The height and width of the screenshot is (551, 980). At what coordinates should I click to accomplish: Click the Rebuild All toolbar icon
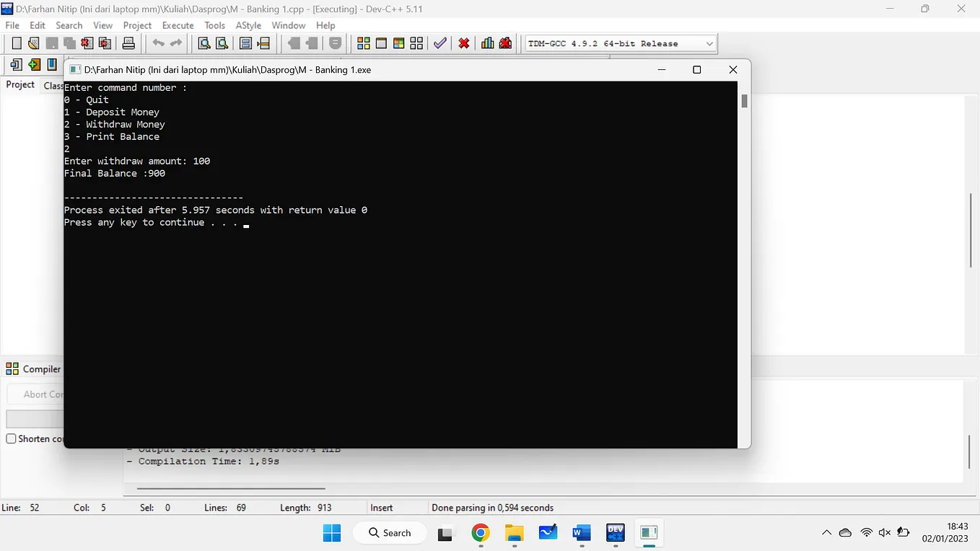416,43
